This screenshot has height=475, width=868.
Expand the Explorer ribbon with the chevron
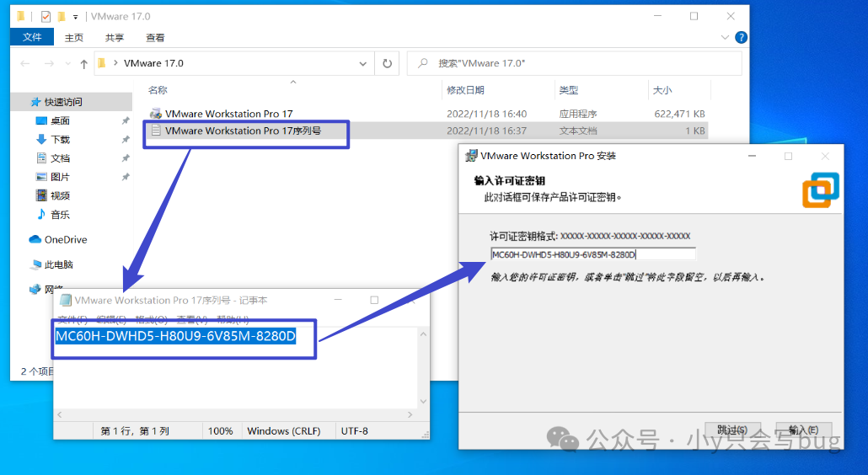tap(726, 37)
